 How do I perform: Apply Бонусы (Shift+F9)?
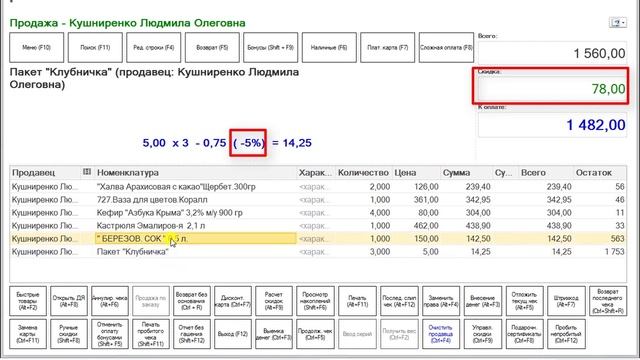271,47
